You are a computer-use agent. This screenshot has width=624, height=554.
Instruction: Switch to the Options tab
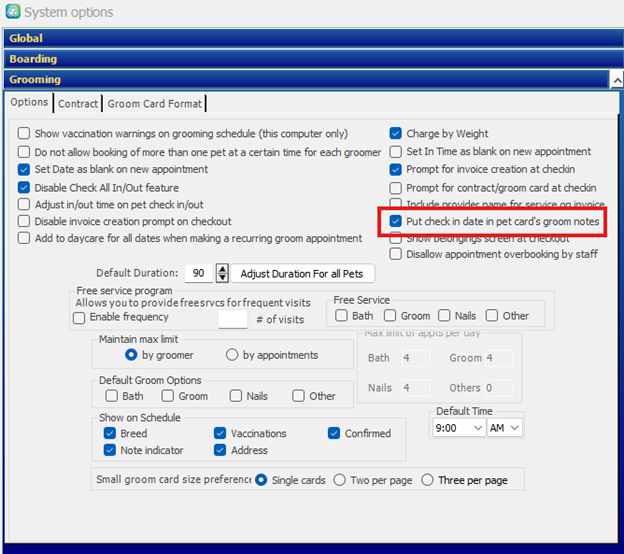(29, 102)
